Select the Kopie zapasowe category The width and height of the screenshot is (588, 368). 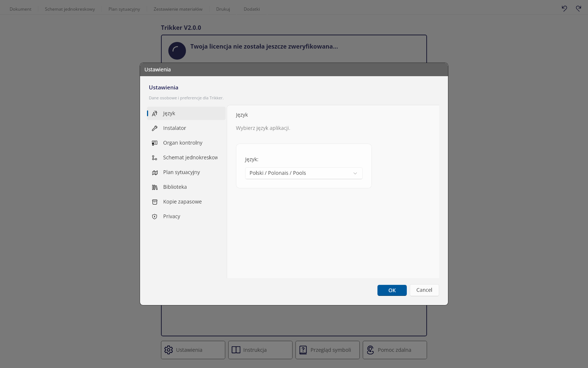(186, 202)
